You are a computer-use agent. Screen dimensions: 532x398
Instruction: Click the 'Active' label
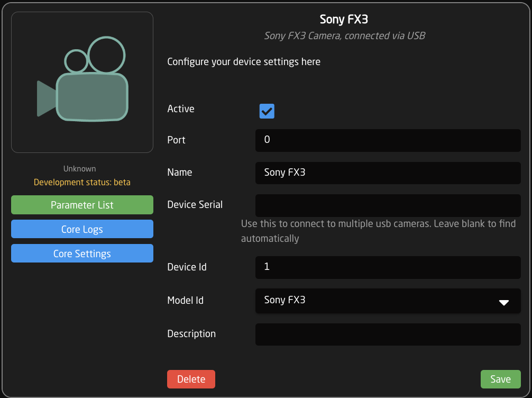[181, 108]
